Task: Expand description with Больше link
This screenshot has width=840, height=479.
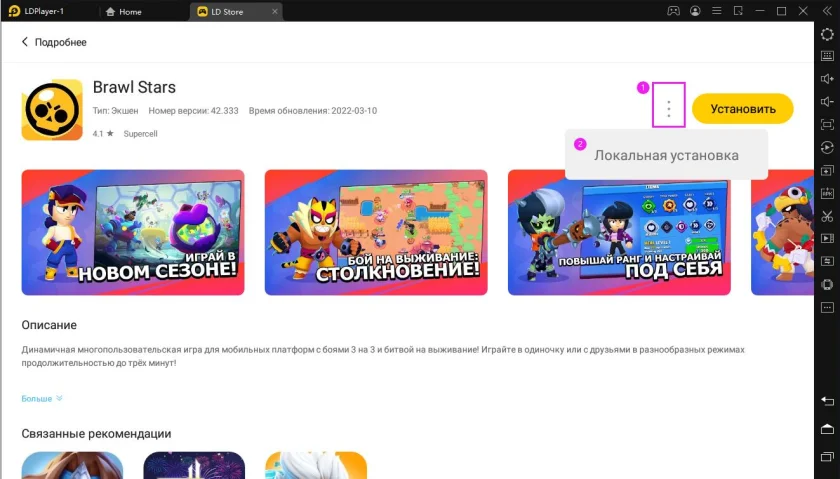Action: point(42,398)
